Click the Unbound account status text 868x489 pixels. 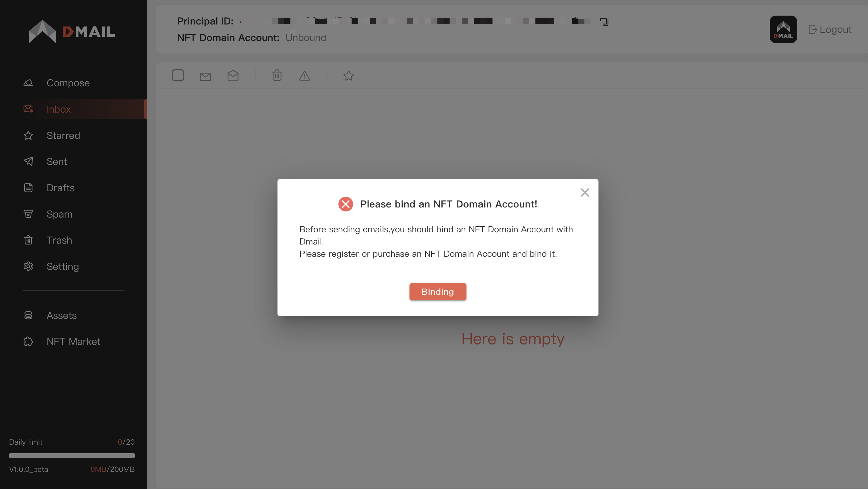(x=306, y=38)
